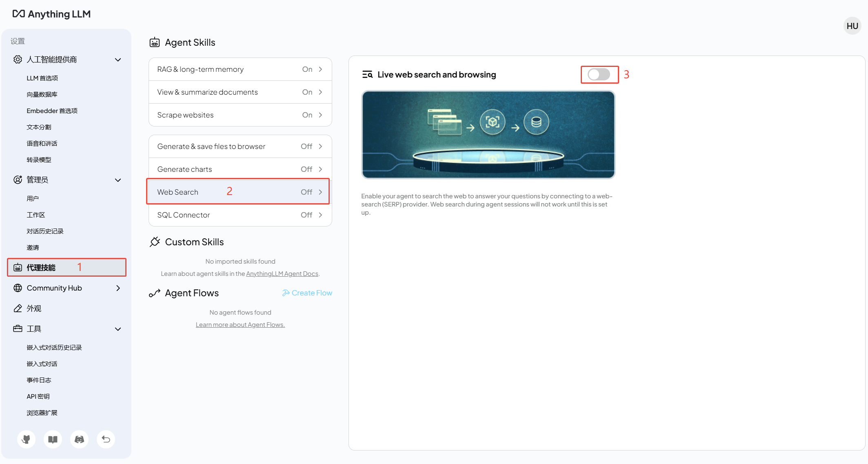Viewport: 868px width, 464px height.
Task: Open 转录模型 settings
Action: 39,160
